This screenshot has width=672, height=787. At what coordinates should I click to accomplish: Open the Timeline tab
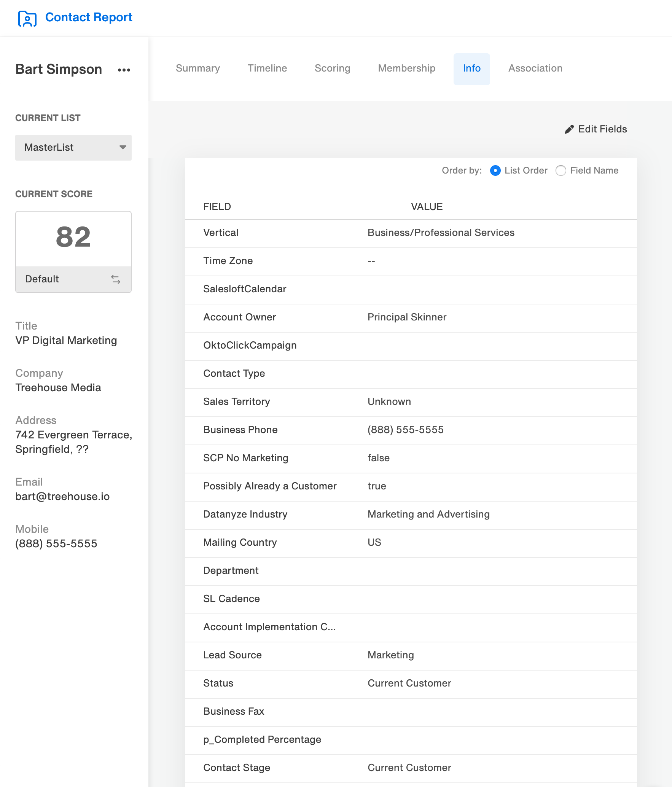tap(267, 69)
